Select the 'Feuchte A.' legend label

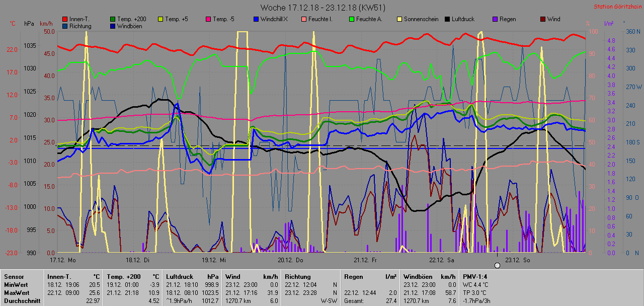click(x=369, y=19)
